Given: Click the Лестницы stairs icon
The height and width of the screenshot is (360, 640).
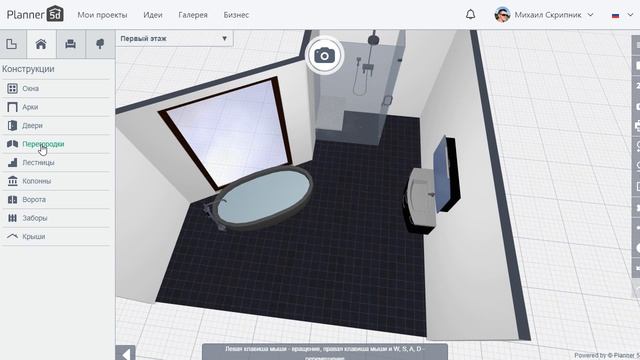Looking at the screenshot, I should [13, 162].
